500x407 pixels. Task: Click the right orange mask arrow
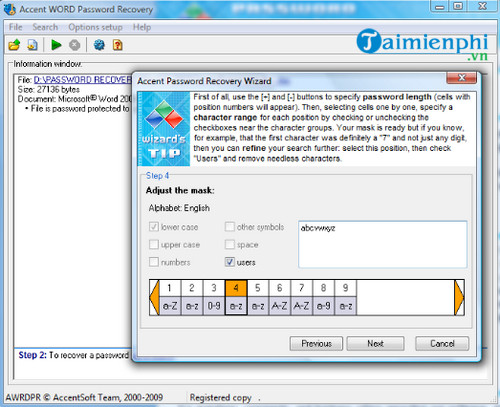coord(459,297)
